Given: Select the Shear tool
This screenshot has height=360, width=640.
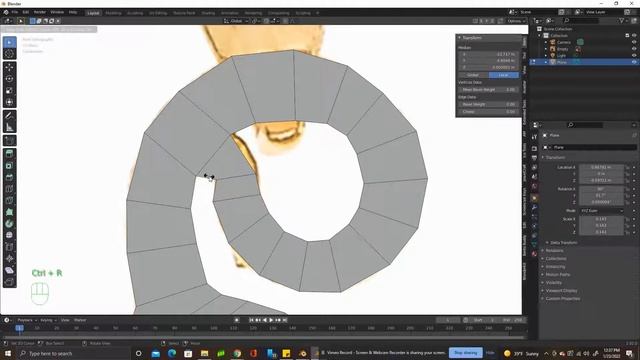Looking at the screenshot, I should tap(10, 270).
